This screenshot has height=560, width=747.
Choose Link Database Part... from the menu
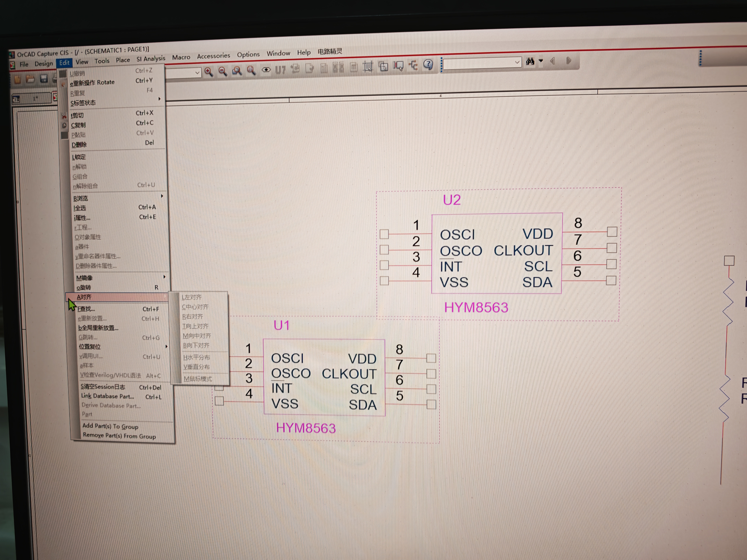tap(107, 396)
